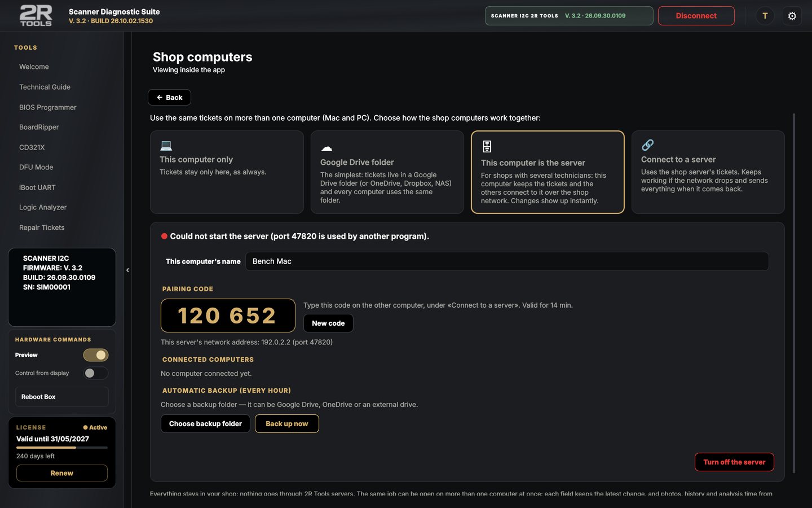Click the Reboot Box button
The height and width of the screenshot is (508, 812).
(x=62, y=397)
